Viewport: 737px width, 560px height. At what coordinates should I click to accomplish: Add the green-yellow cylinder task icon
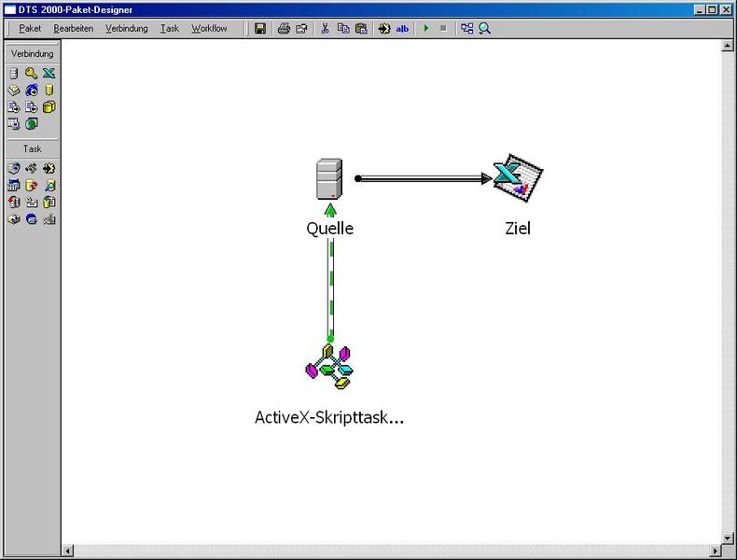pos(49,203)
